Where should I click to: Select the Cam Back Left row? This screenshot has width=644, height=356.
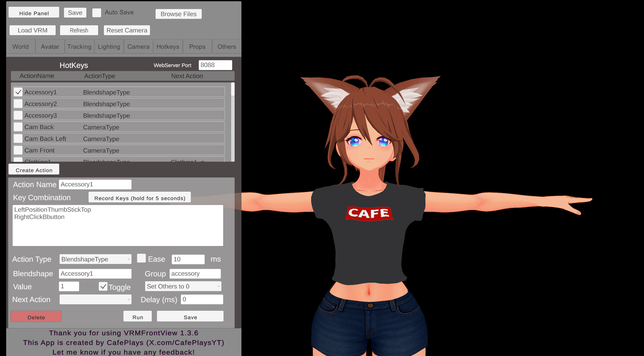pyautogui.click(x=119, y=139)
